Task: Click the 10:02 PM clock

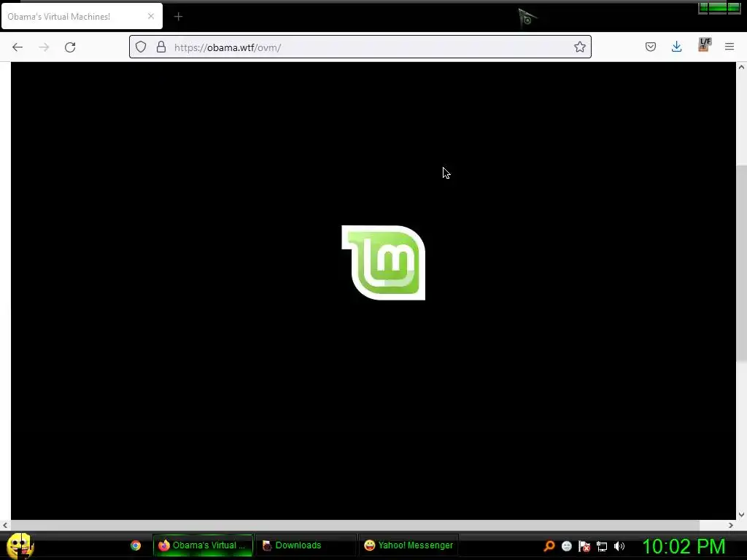Action: [684, 546]
